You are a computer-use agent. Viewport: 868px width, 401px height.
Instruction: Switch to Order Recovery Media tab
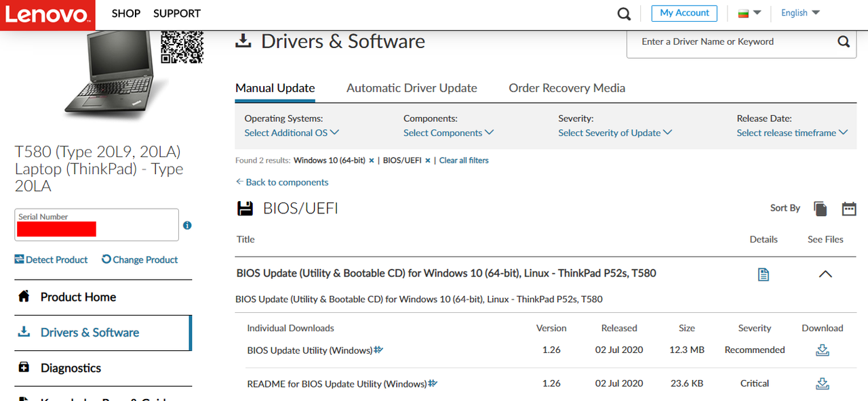click(x=567, y=88)
